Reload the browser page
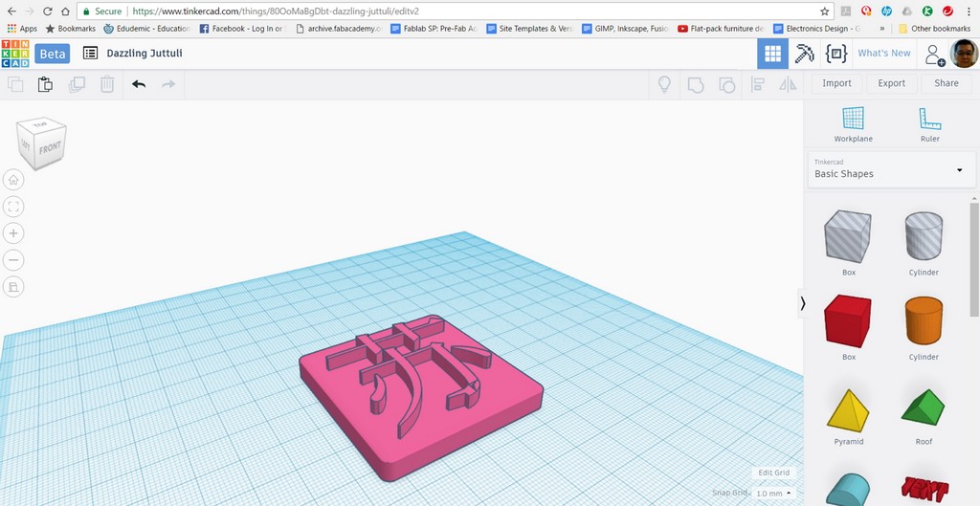The width and height of the screenshot is (980, 506). pyautogui.click(x=48, y=11)
